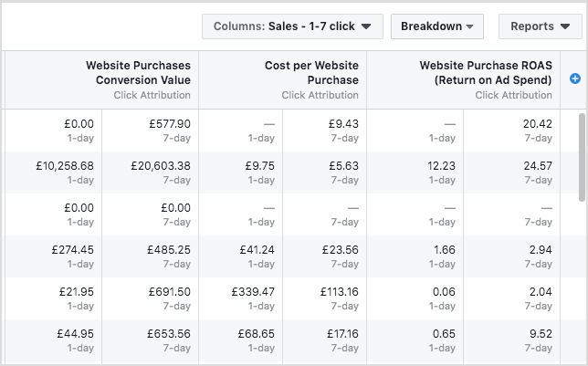The image size is (588, 366).
Task: Click the £10,258.68 1-day conversion value
Action: click(65, 166)
